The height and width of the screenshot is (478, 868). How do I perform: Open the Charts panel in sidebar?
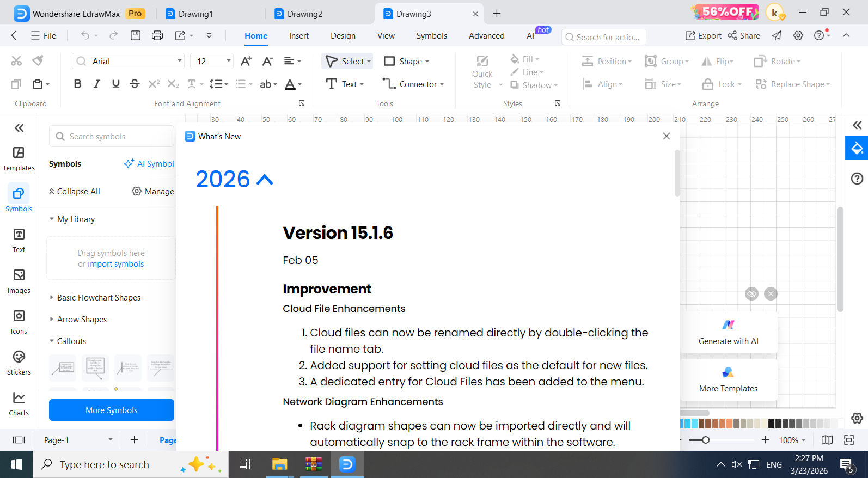click(x=19, y=404)
